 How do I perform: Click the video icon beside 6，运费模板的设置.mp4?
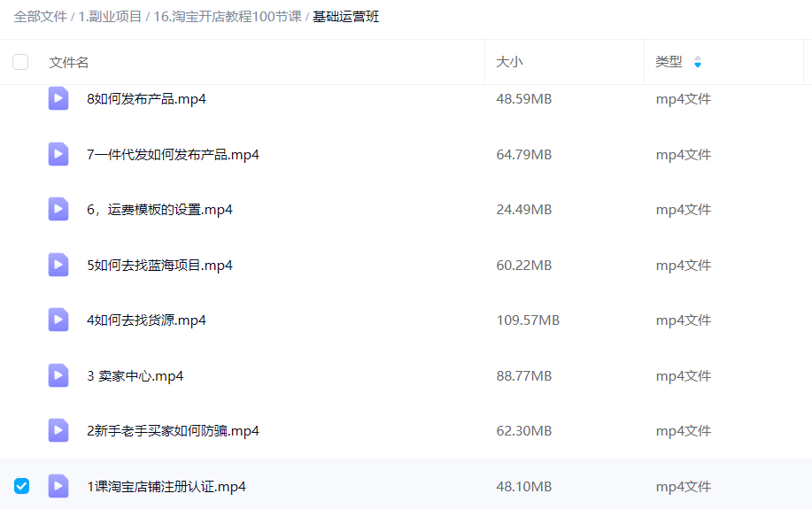58,209
